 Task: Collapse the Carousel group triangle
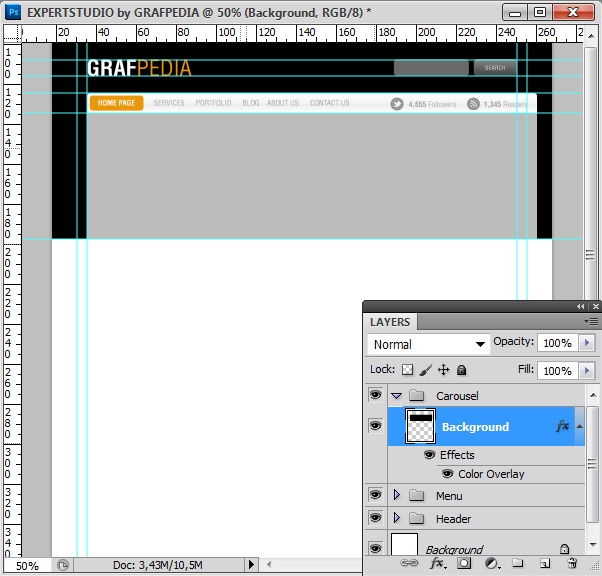coord(397,396)
